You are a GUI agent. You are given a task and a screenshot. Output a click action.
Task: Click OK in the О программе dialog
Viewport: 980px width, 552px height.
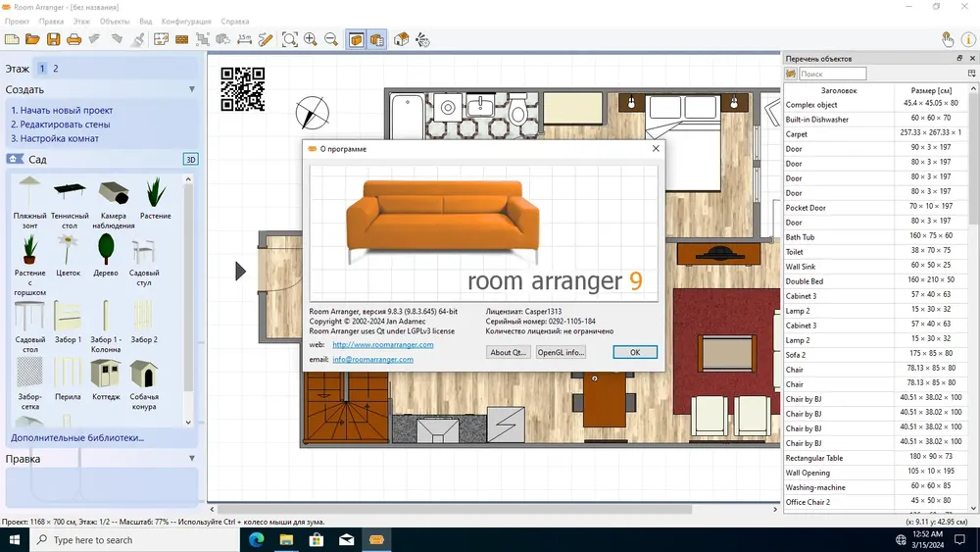pos(635,352)
